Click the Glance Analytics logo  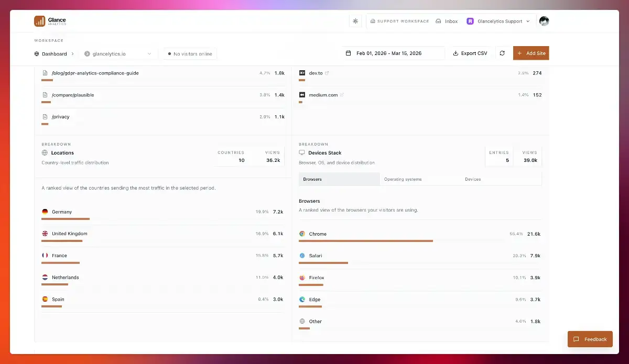pyautogui.click(x=50, y=21)
